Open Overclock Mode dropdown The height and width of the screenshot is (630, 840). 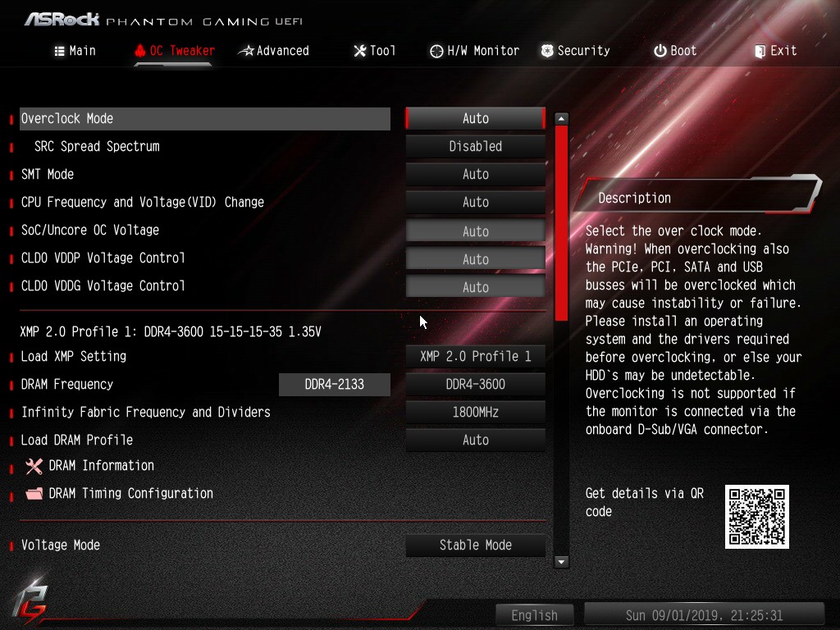tap(475, 119)
